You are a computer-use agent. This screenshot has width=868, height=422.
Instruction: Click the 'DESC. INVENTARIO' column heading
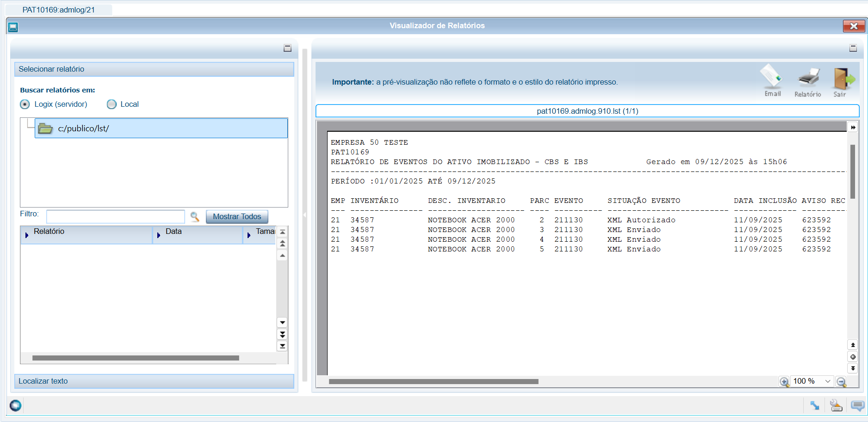coord(466,201)
